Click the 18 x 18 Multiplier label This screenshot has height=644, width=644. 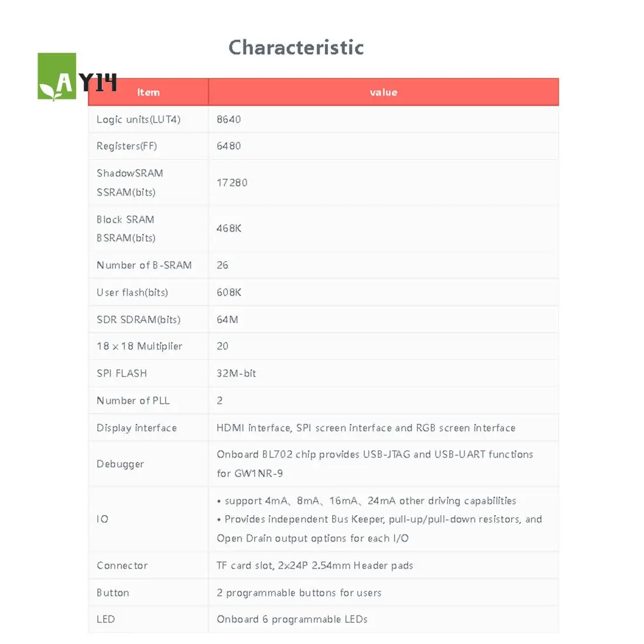pyautogui.click(x=139, y=346)
